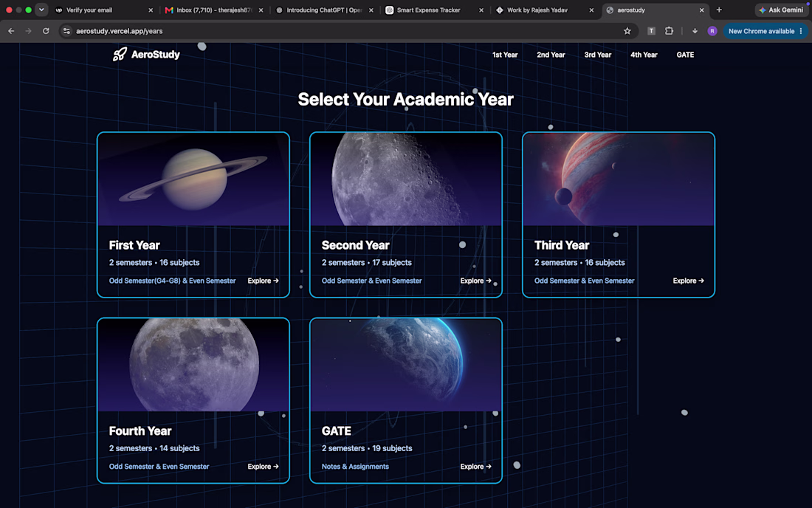The width and height of the screenshot is (812, 508).
Task: Click Explore on Third Year card
Action: pyautogui.click(x=688, y=281)
